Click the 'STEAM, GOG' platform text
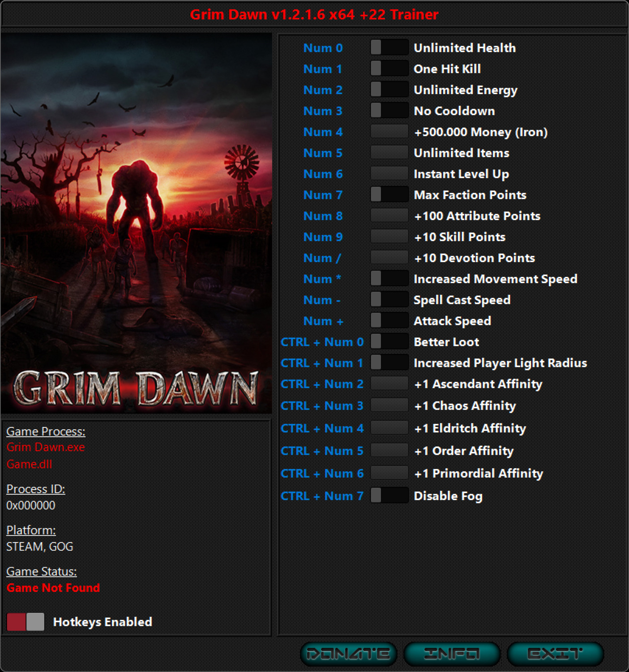Image resolution: width=629 pixels, height=672 pixels. pos(40,547)
